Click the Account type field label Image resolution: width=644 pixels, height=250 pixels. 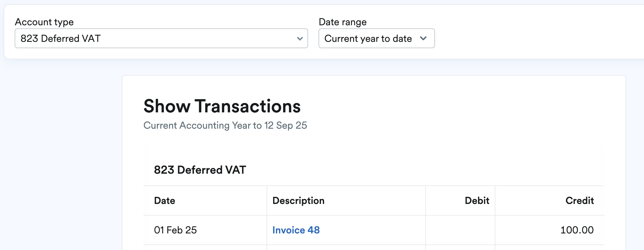45,22
